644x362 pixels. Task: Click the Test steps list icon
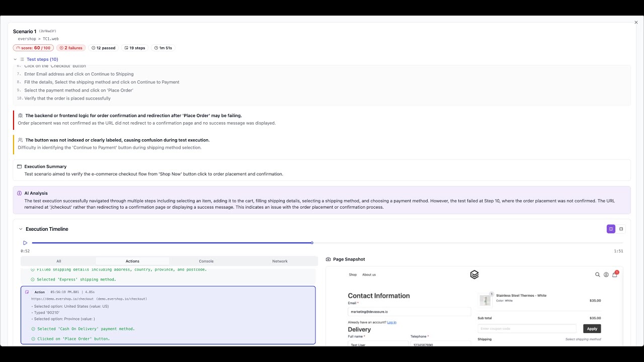(22, 59)
